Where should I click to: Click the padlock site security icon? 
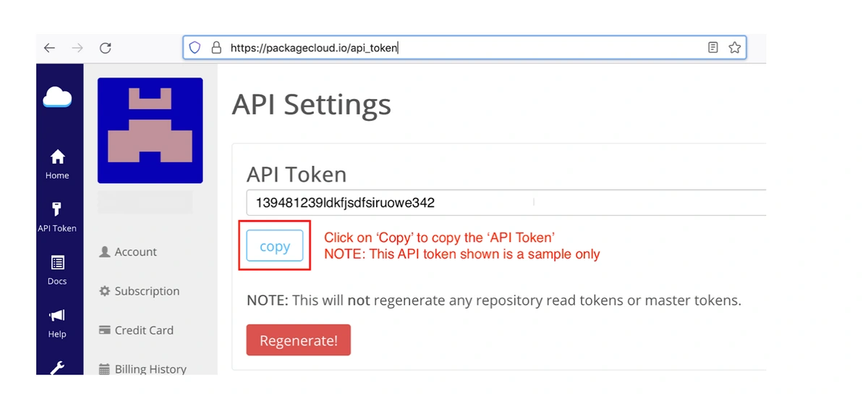coord(216,48)
